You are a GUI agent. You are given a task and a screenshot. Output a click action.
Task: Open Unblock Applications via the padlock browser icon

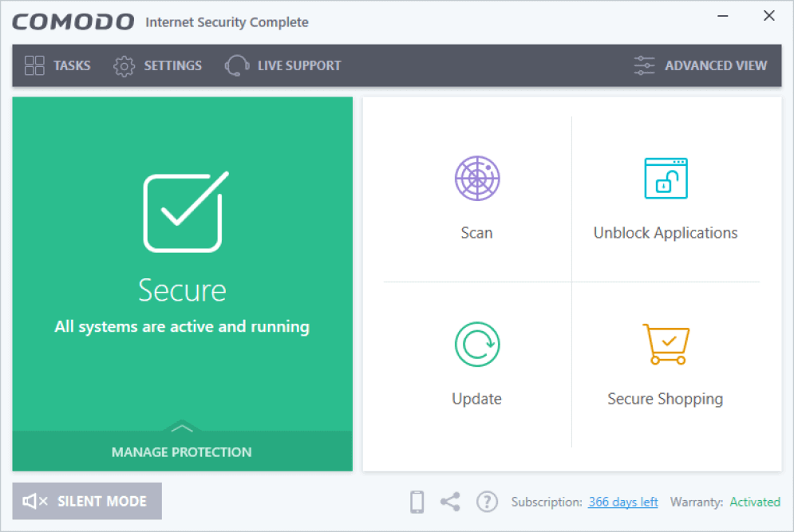[x=665, y=178]
